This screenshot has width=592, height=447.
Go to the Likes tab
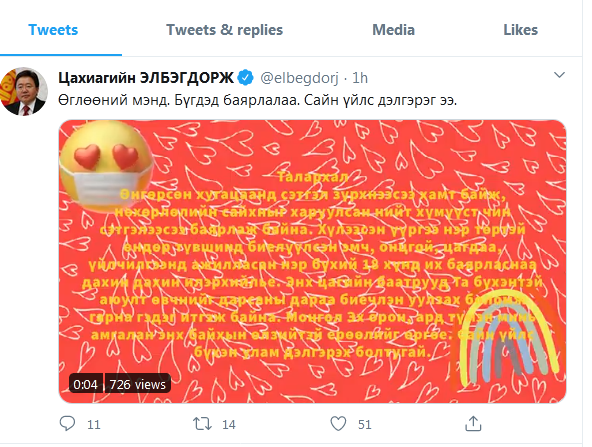(x=521, y=30)
